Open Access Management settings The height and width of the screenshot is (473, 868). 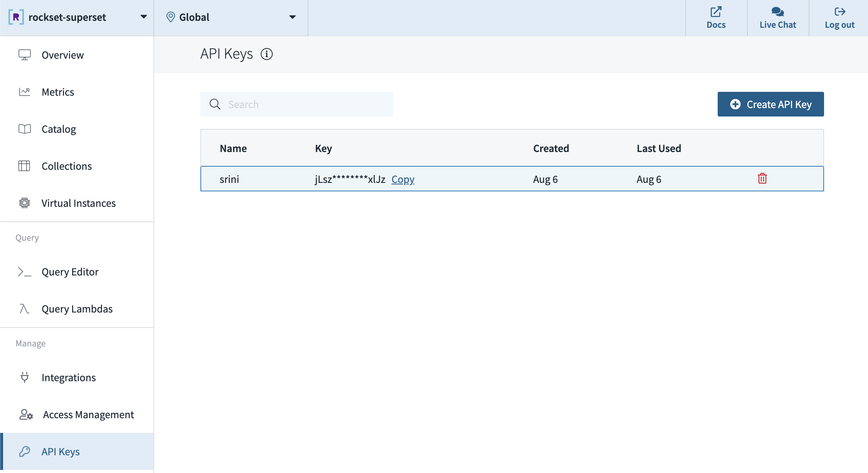[x=88, y=414]
